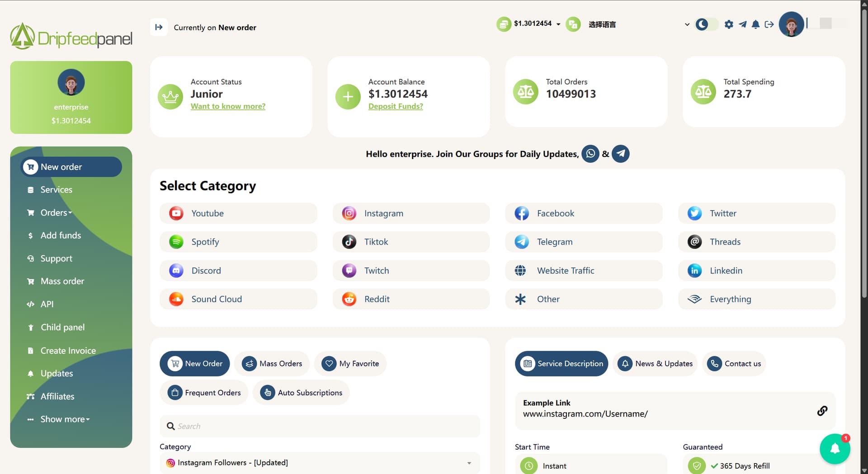Choose the Other asterisk category
This screenshot has height=474, width=868.
click(x=584, y=299)
